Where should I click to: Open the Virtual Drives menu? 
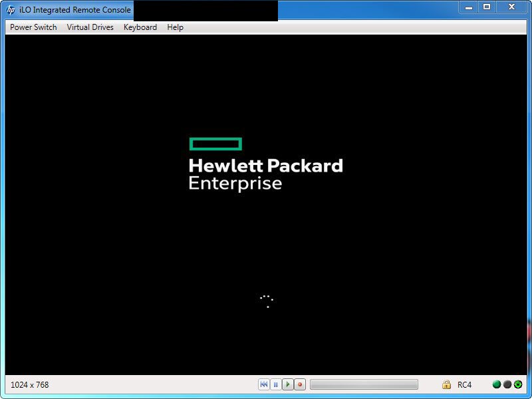click(90, 27)
